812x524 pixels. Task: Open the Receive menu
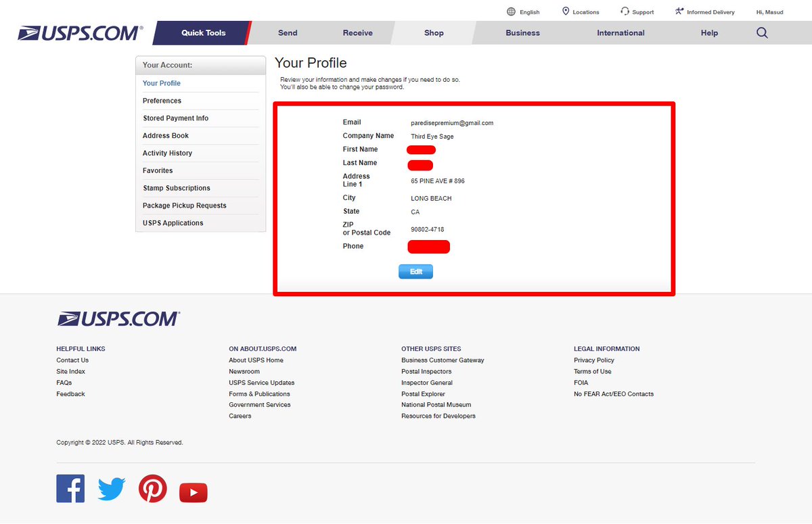[357, 32]
